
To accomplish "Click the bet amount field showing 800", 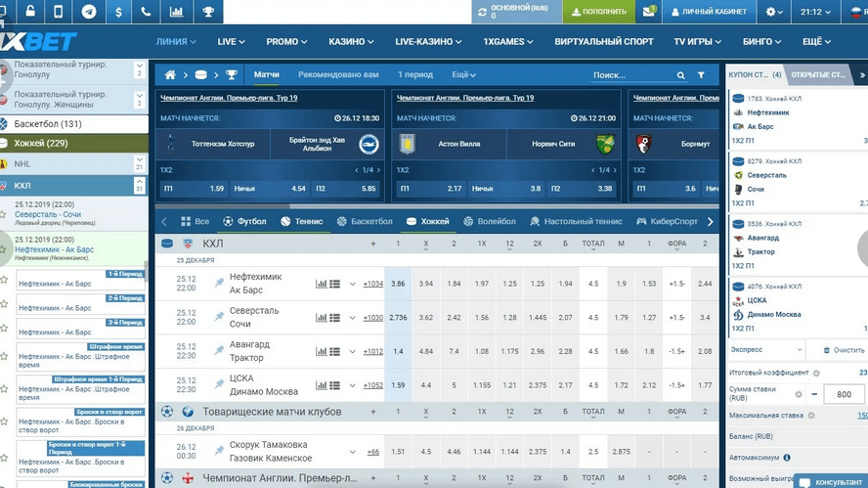I will 844,394.
